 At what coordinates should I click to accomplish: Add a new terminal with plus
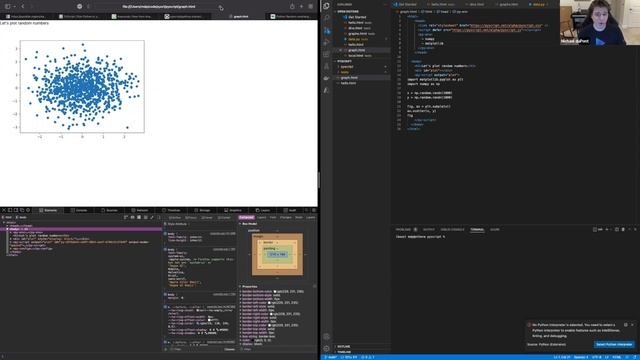607,229
